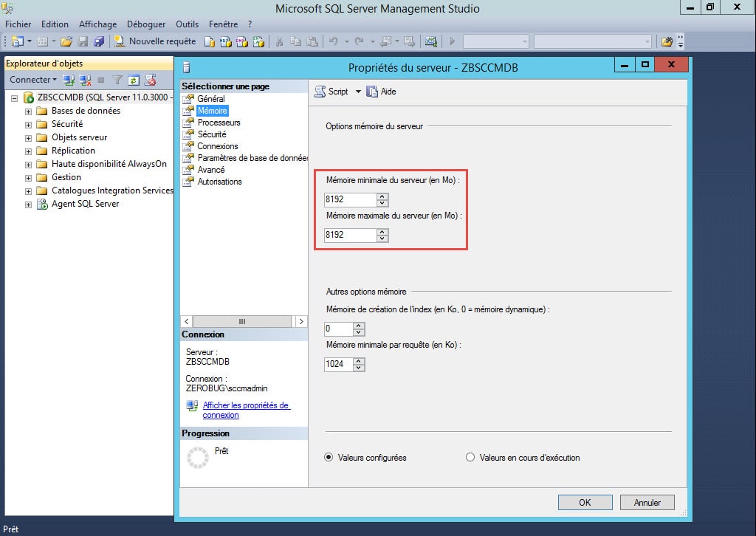This screenshot has height=536, width=756.
Task: Click the Refresh icon in Object Explorer
Action: pos(134,80)
